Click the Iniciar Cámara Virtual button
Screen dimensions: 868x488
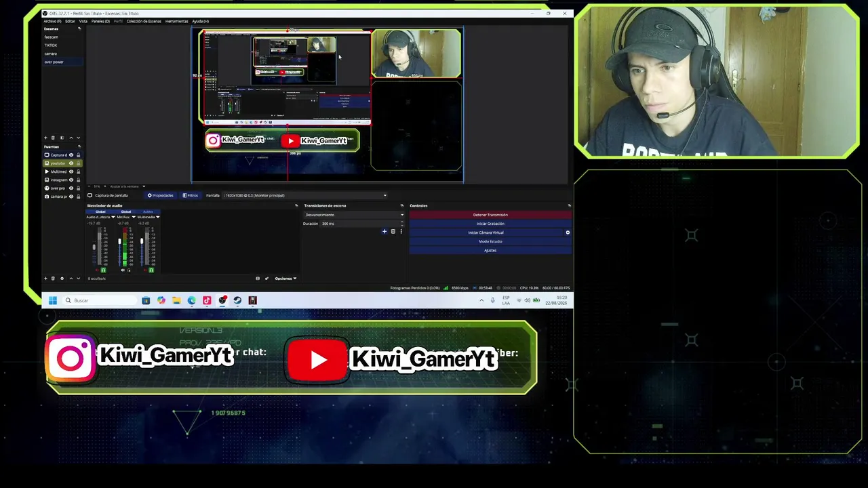click(x=486, y=232)
